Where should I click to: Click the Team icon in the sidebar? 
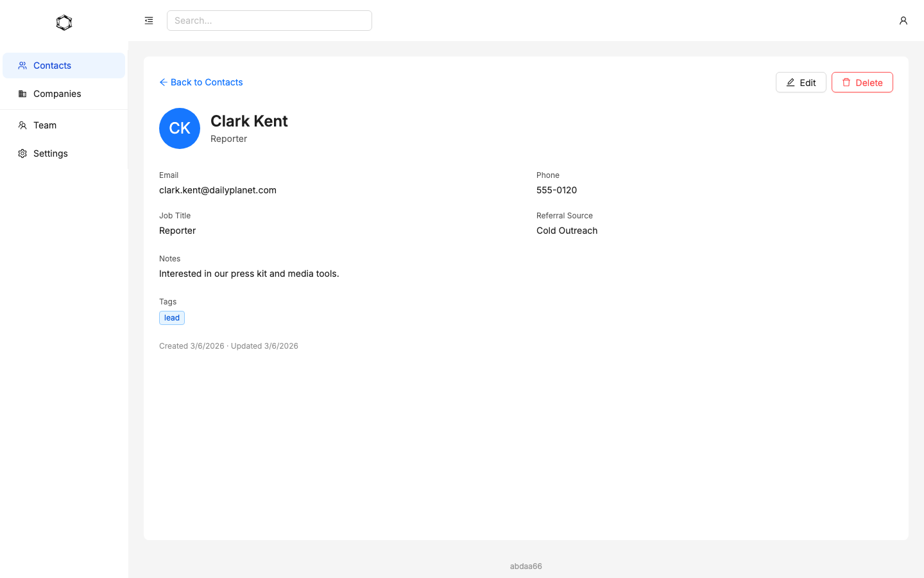coord(22,125)
